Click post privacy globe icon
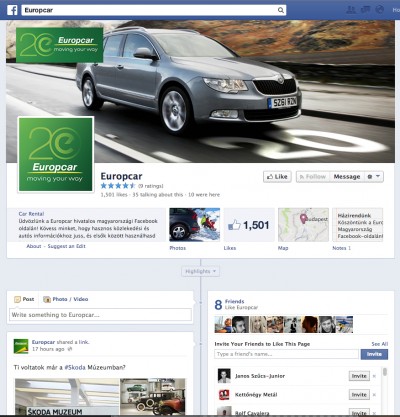Image resolution: width=400 pixels, height=417 pixels. (x=70, y=349)
